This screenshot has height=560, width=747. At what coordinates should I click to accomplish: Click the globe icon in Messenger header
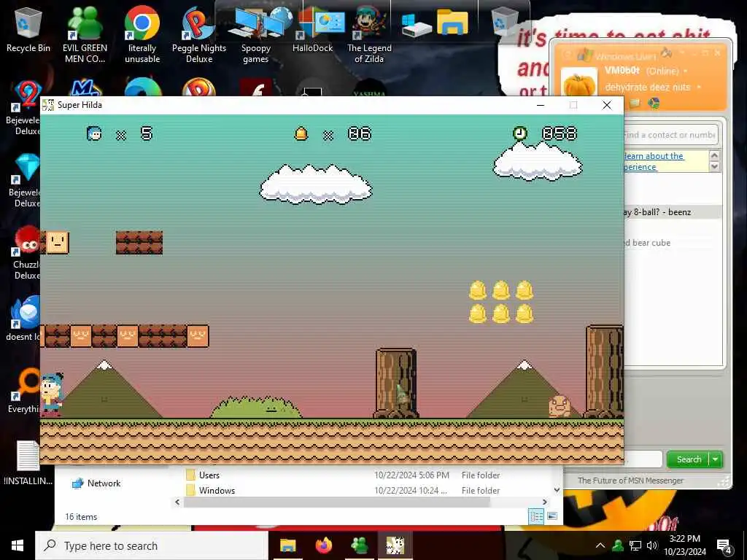click(x=654, y=104)
